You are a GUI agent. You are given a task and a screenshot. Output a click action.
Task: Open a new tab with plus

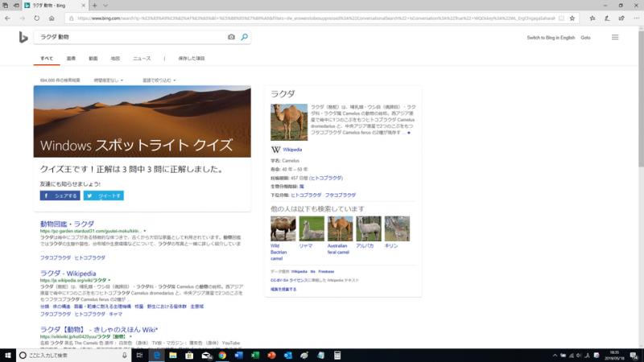coord(94,6)
